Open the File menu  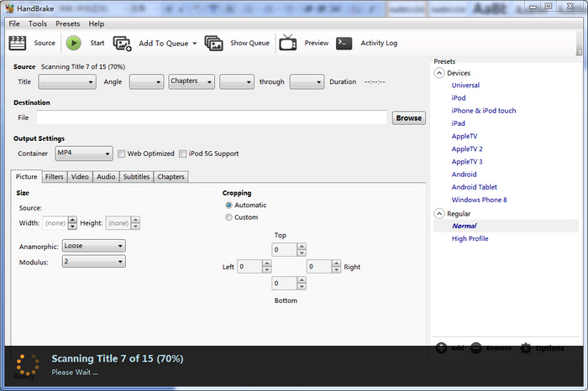pyautogui.click(x=14, y=23)
